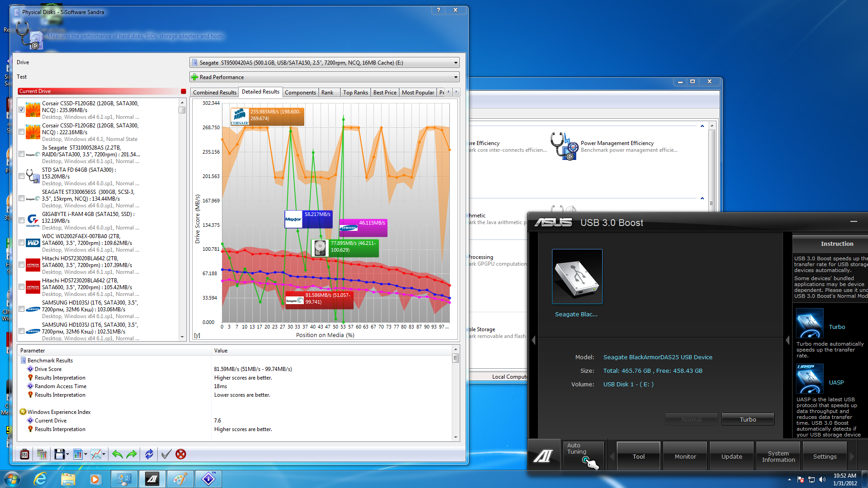
Task: Switch to Combined Results tab
Action: [214, 93]
